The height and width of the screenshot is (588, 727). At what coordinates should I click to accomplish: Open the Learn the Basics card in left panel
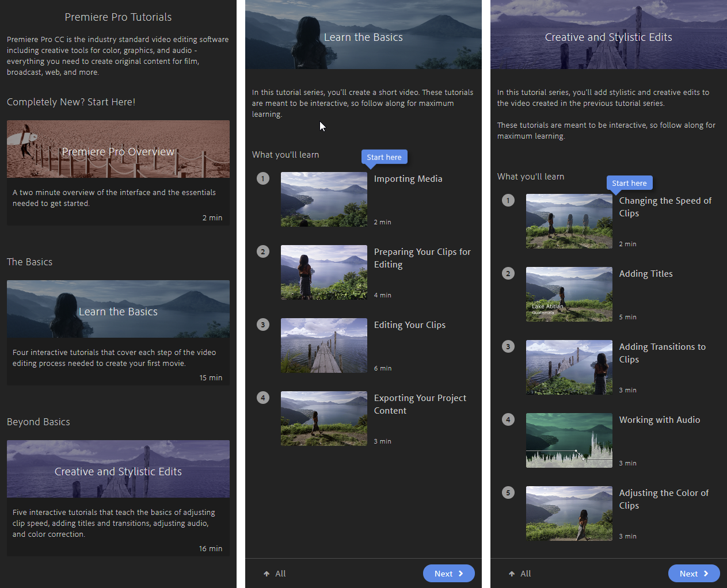pos(118,333)
